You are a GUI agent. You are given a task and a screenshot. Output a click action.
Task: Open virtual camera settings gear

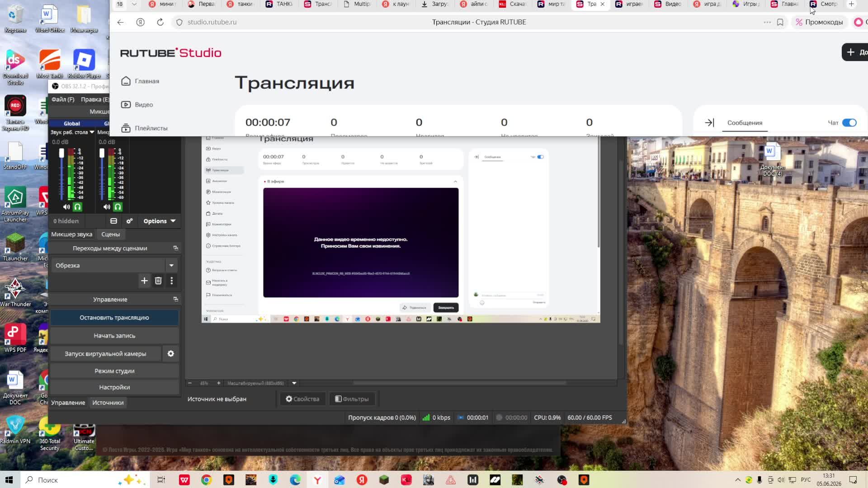click(x=171, y=354)
